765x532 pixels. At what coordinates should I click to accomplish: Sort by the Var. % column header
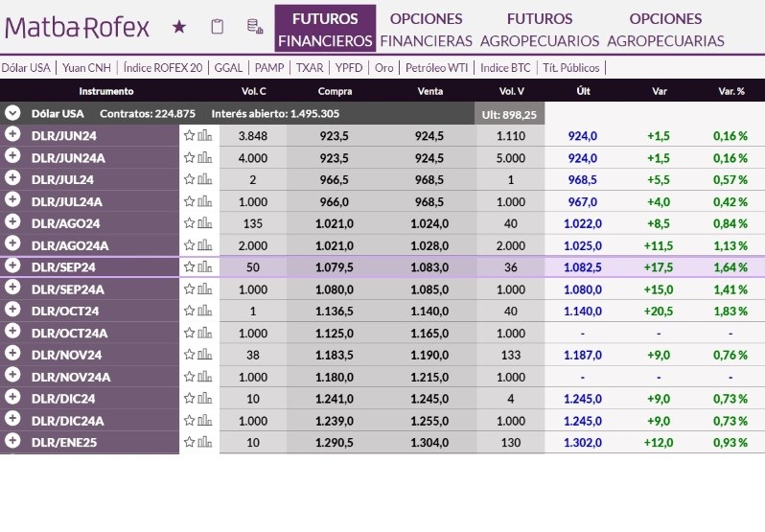point(730,91)
